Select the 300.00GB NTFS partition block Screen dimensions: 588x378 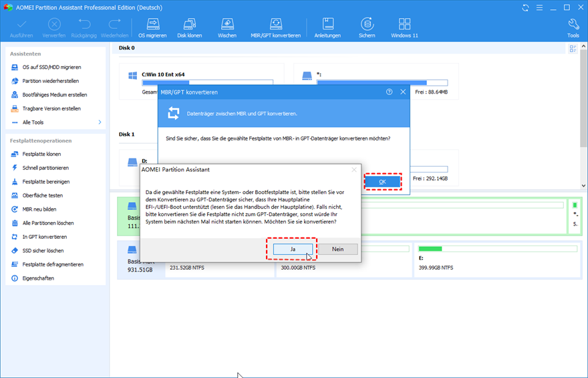pos(344,260)
